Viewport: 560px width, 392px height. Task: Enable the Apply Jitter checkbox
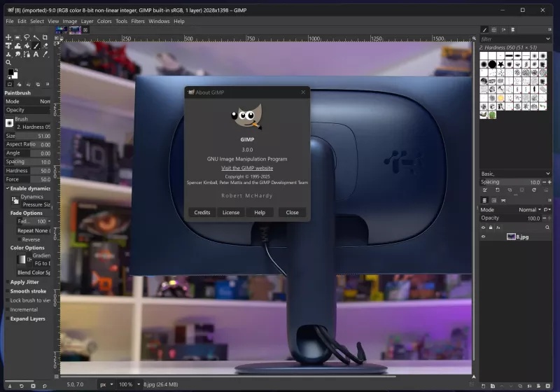tap(8, 282)
